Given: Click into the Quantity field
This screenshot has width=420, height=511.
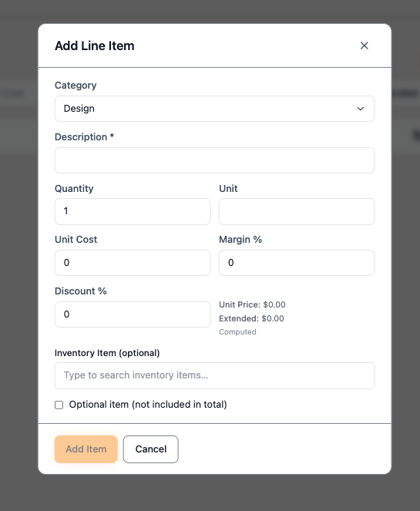Looking at the screenshot, I should 133,211.
